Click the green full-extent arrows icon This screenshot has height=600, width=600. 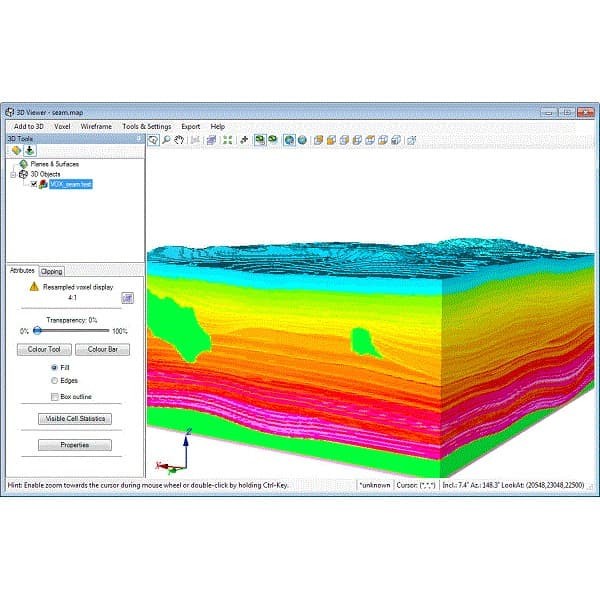[x=227, y=140]
